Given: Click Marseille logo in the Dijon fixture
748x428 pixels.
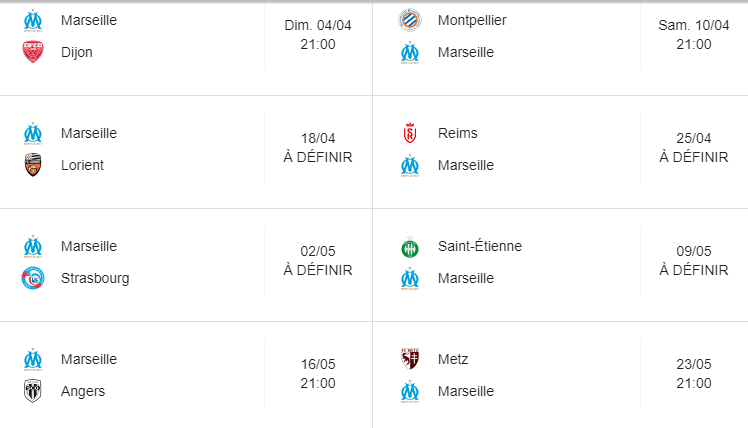Looking at the screenshot, I should coord(33,21).
